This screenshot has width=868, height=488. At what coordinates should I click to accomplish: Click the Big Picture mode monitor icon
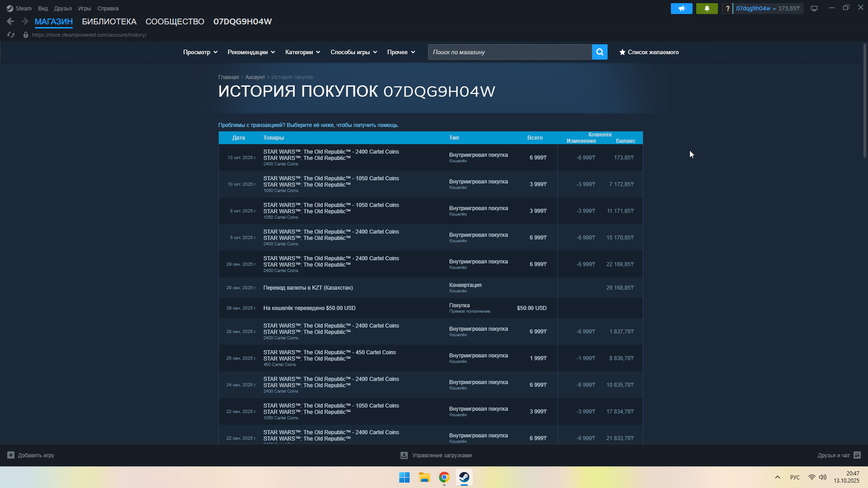814,9
